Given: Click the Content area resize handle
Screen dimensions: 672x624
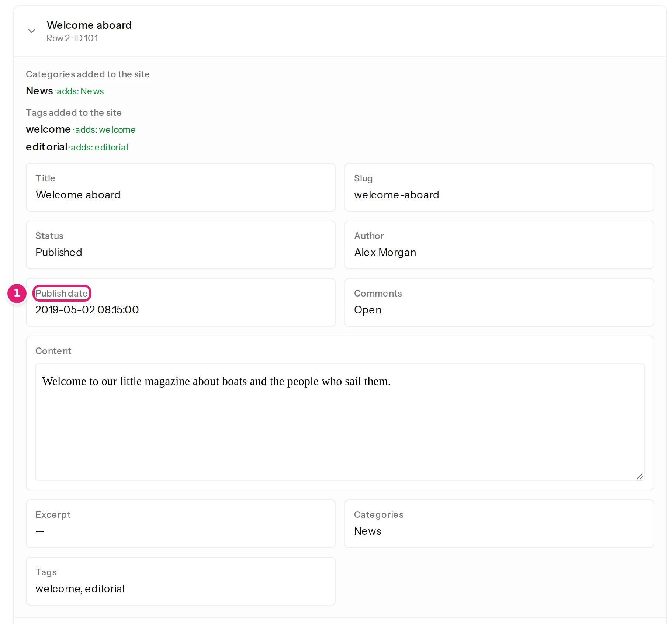Looking at the screenshot, I should [640, 476].
